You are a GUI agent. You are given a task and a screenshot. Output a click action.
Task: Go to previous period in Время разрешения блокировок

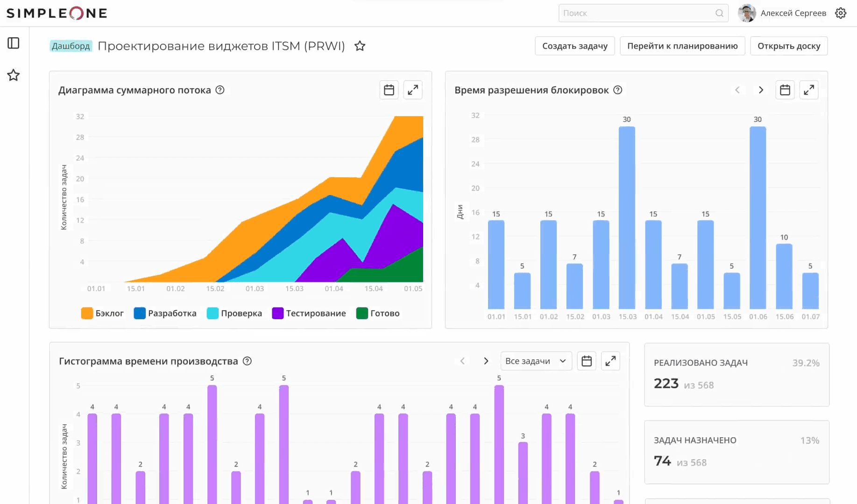(x=737, y=90)
